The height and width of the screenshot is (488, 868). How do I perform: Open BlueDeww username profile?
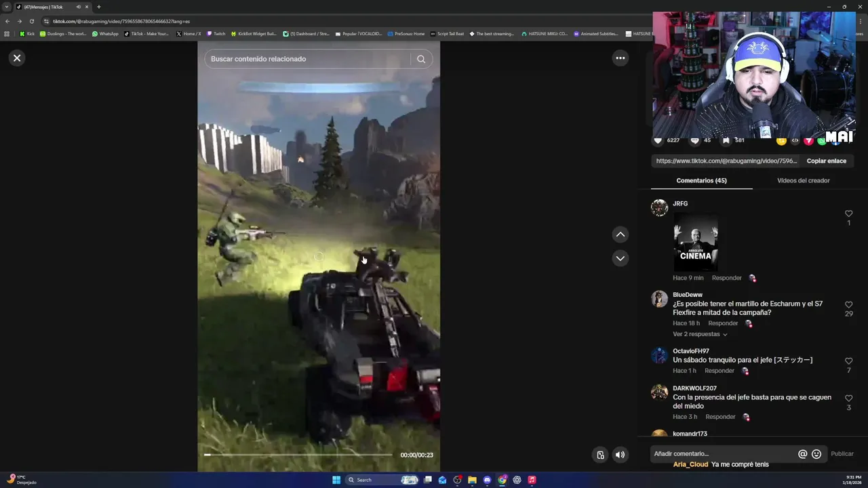(688, 295)
